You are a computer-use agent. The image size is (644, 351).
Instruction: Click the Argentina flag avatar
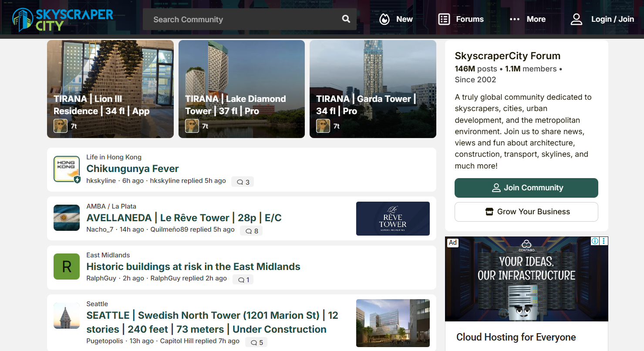click(67, 218)
